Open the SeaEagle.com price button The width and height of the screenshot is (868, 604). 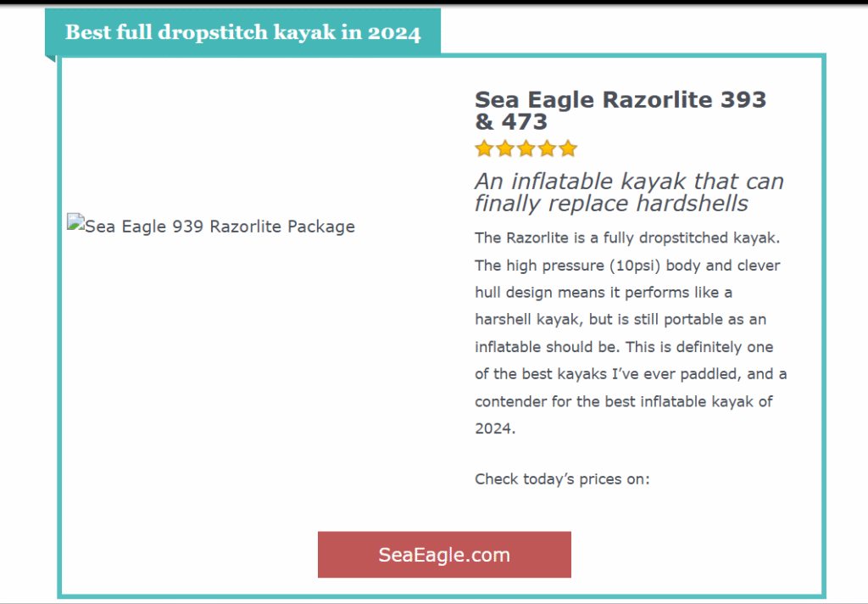coord(444,555)
